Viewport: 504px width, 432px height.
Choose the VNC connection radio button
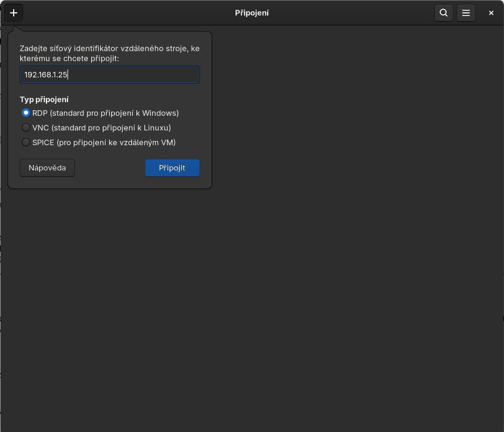pos(26,127)
